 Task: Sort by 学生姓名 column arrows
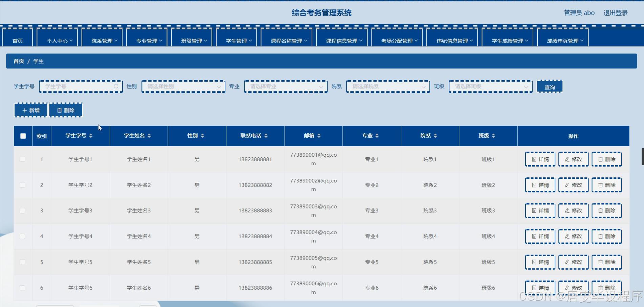click(149, 136)
